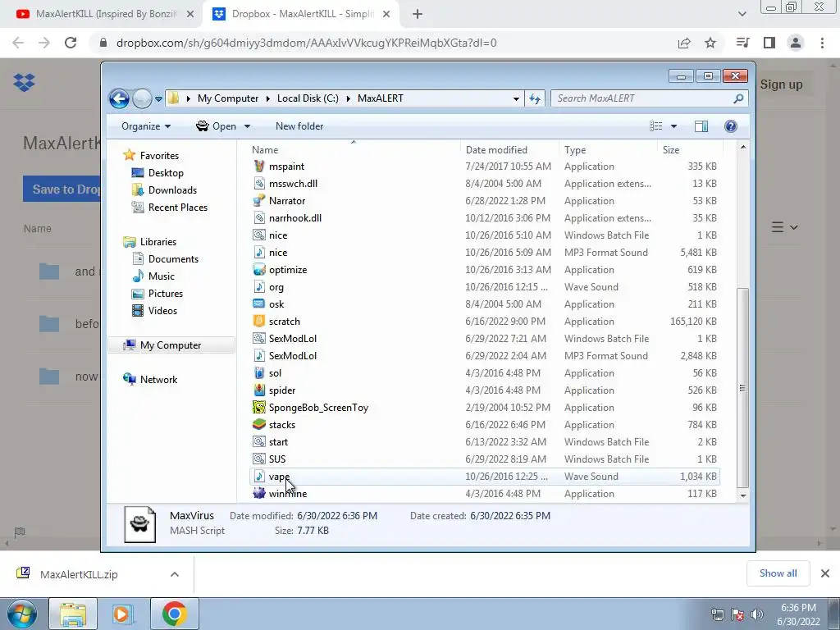The width and height of the screenshot is (840, 630).
Task: Sort files by Size column header
Action: (x=690, y=150)
